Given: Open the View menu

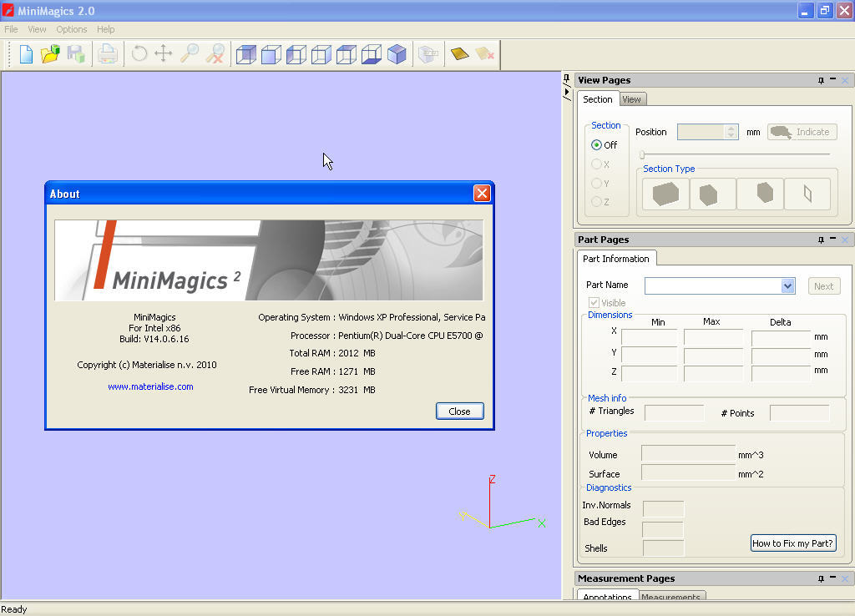Looking at the screenshot, I should click(x=37, y=29).
